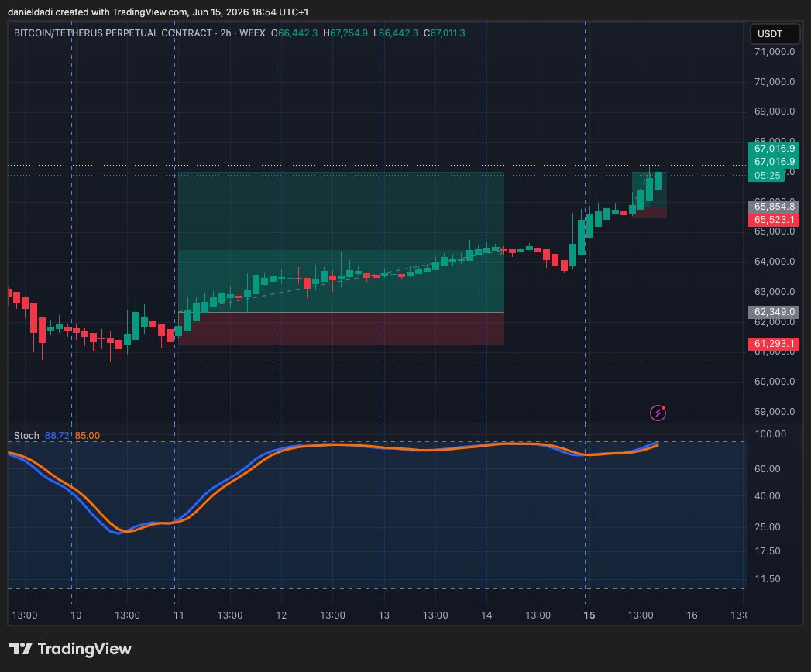Click date 10 on time axis
Screen dimensions: 811x672
[76, 615]
